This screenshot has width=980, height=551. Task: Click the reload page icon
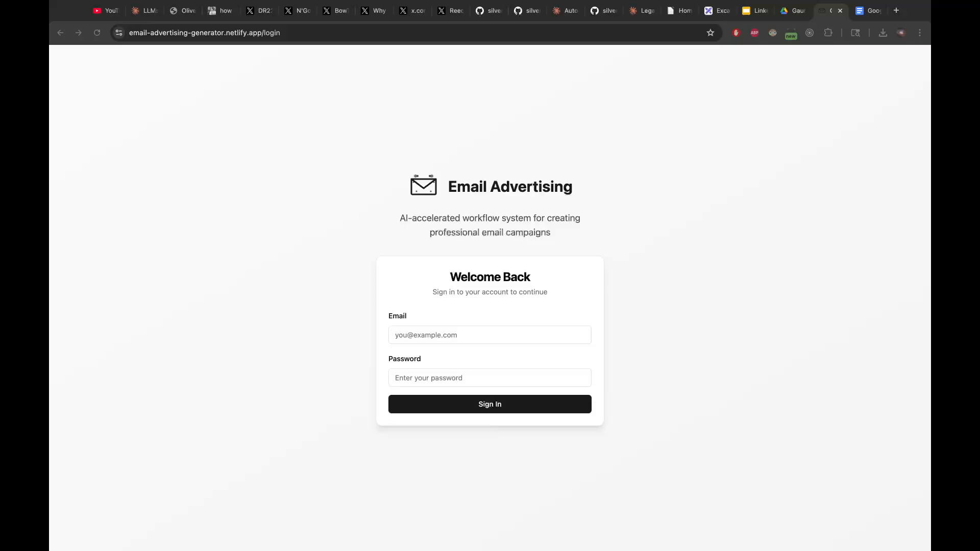point(96,33)
